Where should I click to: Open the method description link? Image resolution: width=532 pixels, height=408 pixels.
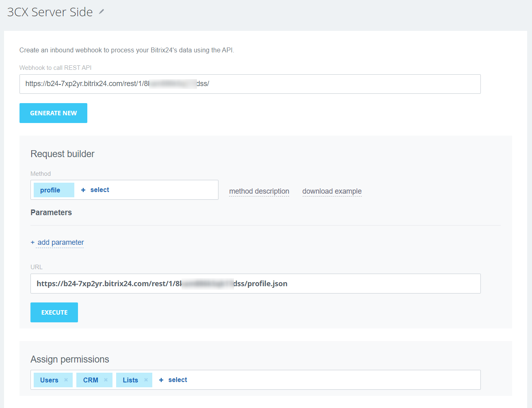259,191
